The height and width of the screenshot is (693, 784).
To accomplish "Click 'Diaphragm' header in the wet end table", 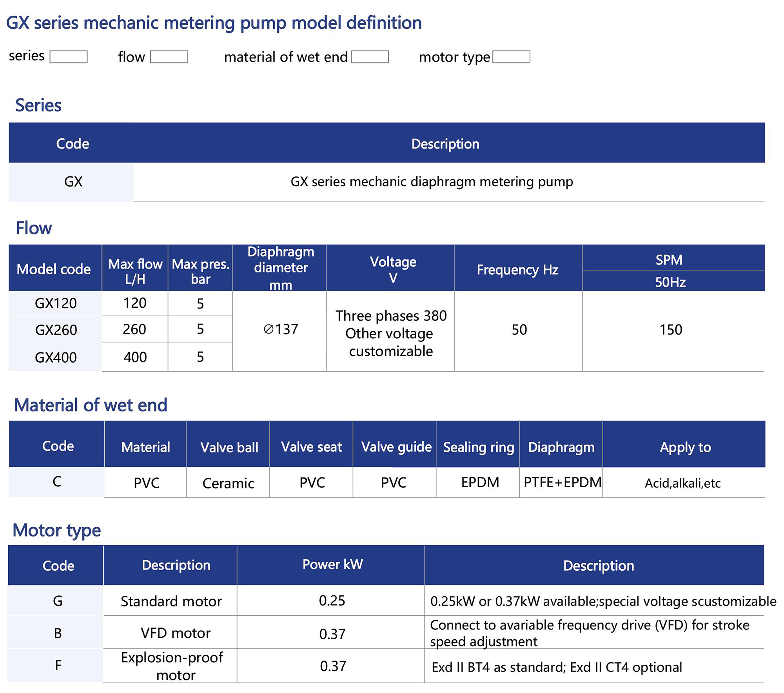I will point(561,448).
